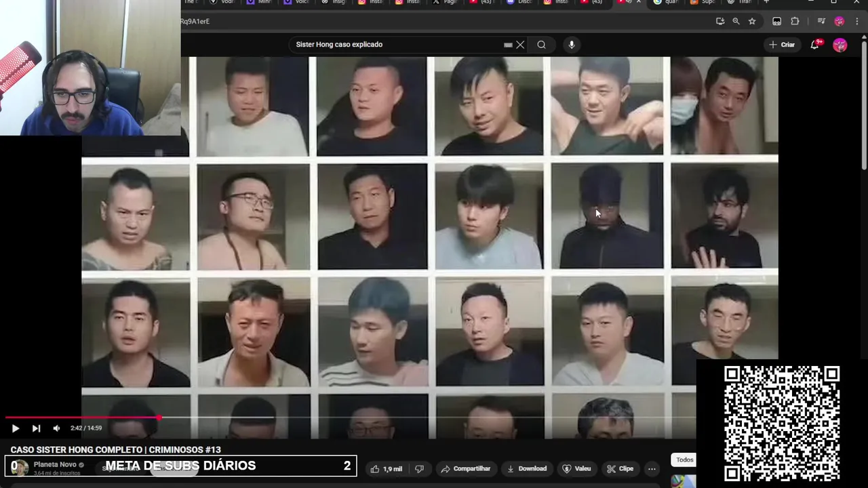868x488 pixels.
Task: Click the Download button
Action: (x=527, y=468)
